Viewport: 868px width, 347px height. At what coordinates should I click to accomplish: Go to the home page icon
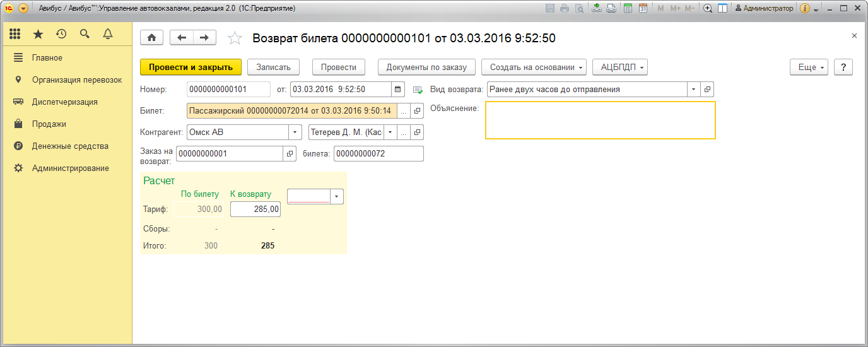tap(151, 38)
